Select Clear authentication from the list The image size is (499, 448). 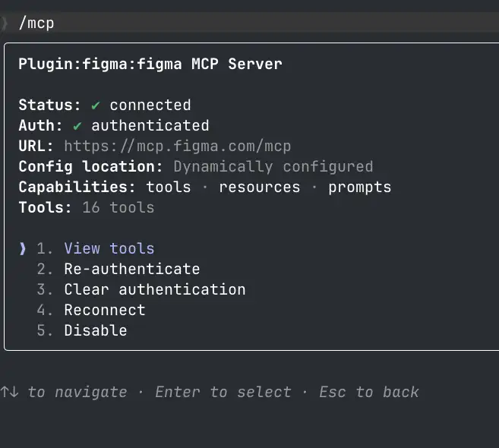(154, 289)
